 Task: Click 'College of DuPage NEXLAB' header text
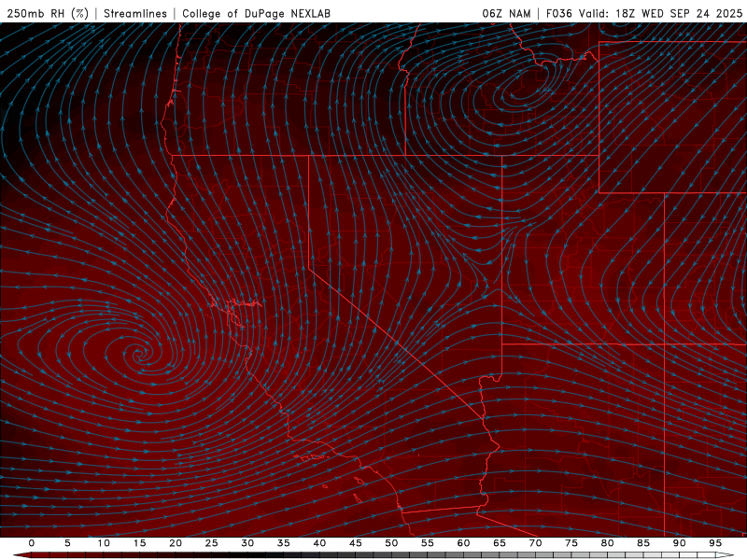click(x=256, y=13)
